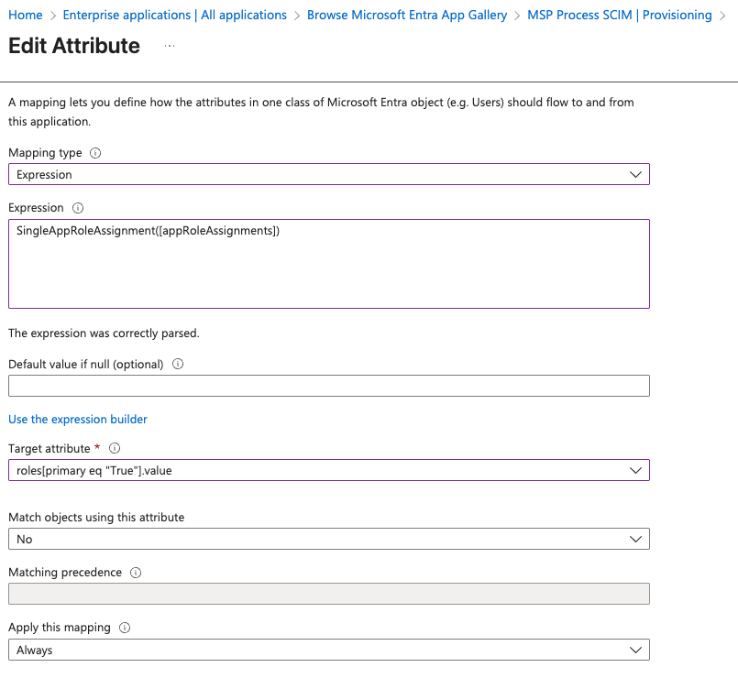738x700 pixels.
Task: Focus the Default value if null field
Action: point(328,386)
